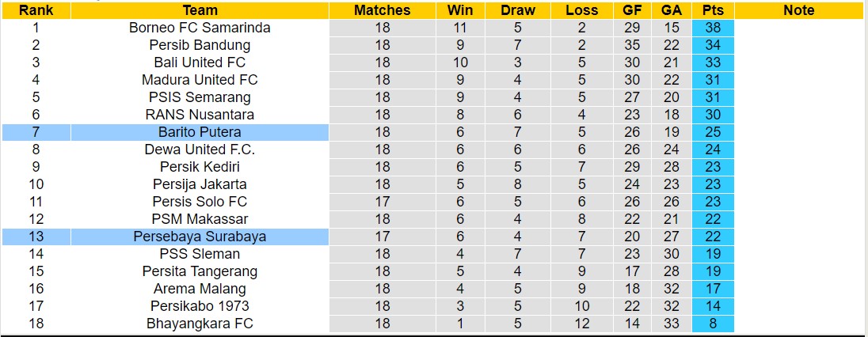Click the highlighted Persebaya Surabaya team
The image size is (868, 337).
[200, 237]
